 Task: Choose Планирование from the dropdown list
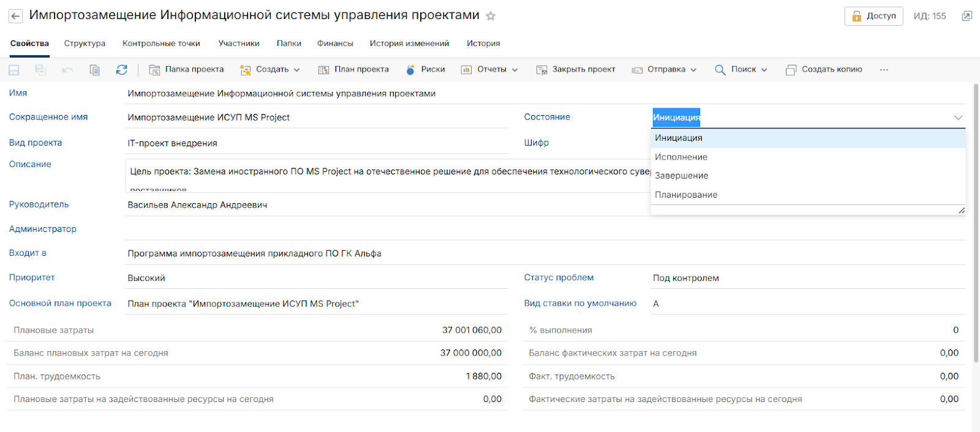pyautogui.click(x=686, y=195)
